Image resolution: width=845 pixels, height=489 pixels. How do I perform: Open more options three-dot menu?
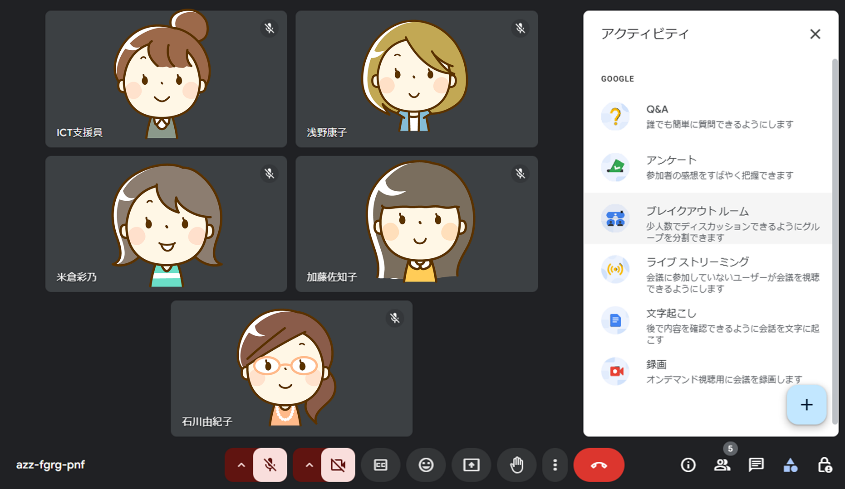555,465
